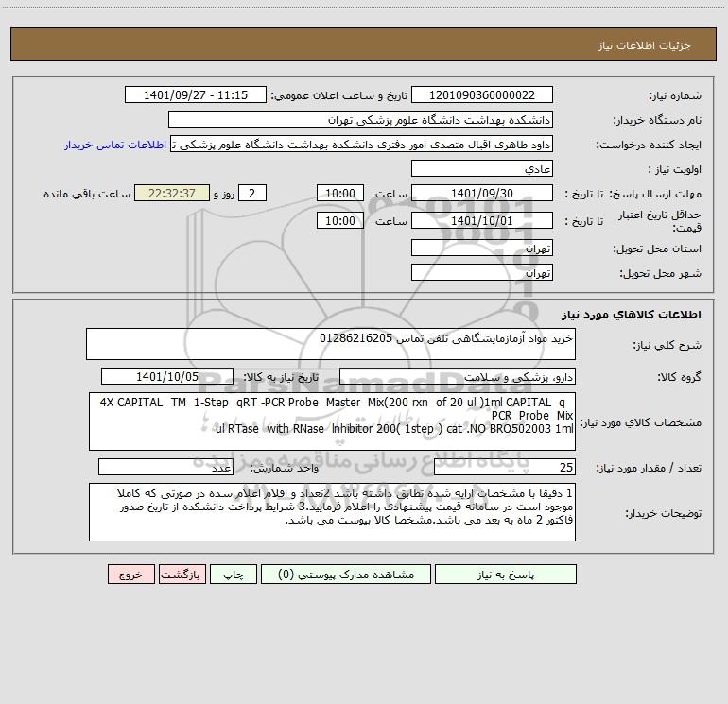This screenshot has height=704, width=728.
Task: Click the item specifications box 4X CAPITAL
Action: coord(332,421)
